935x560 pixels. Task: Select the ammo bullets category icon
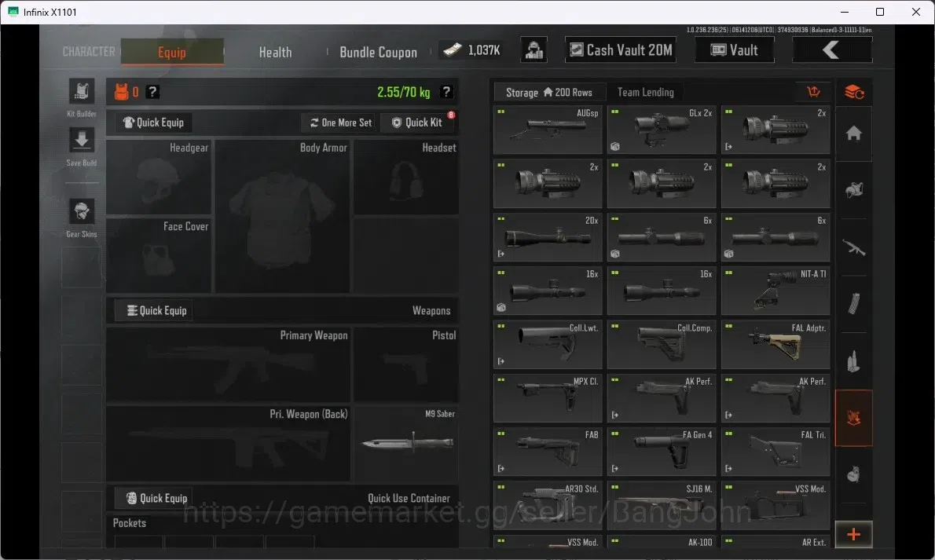click(854, 361)
